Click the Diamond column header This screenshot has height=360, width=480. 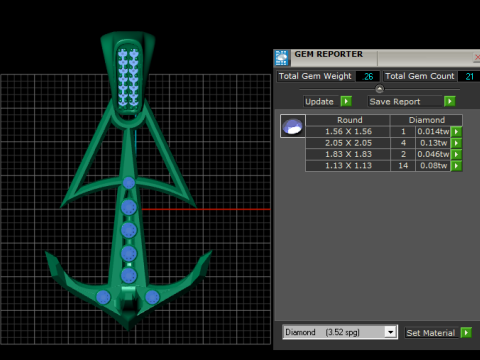[x=426, y=120]
